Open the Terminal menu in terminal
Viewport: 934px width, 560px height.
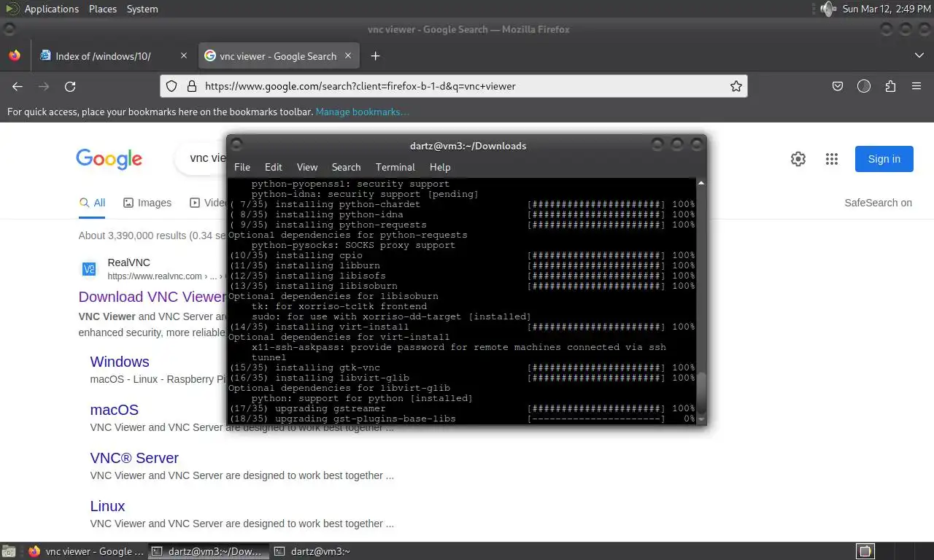(395, 167)
